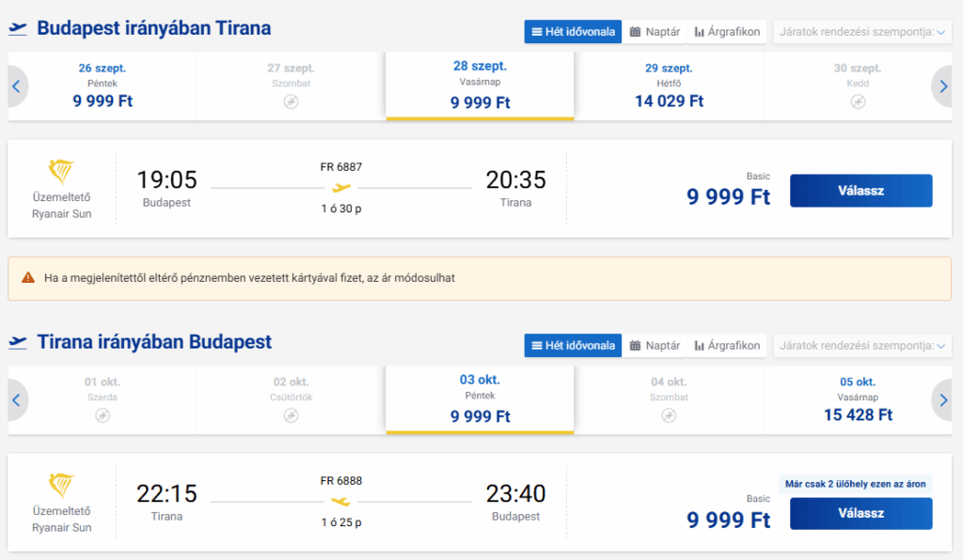Choose the 22:15 Tirana flight with Válassz
The image size is (963, 560).
(x=861, y=513)
